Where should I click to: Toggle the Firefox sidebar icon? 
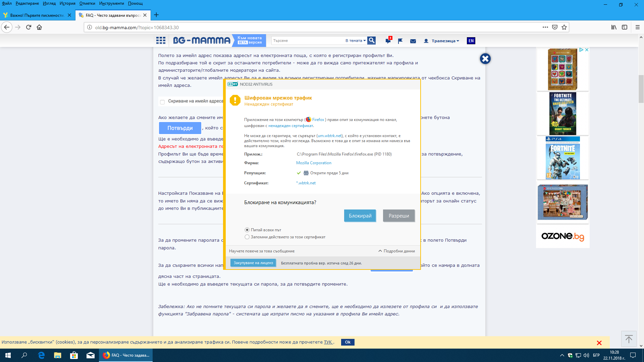pyautogui.click(x=625, y=27)
